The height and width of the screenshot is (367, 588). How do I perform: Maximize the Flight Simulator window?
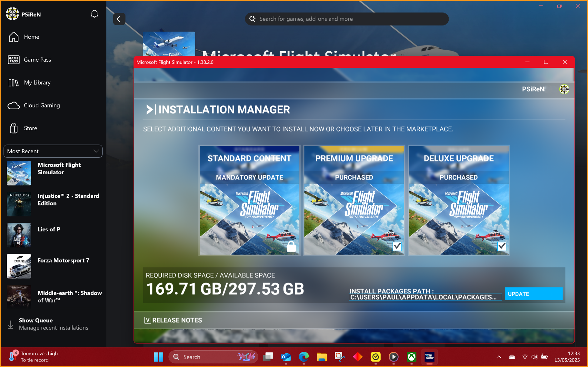[546, 62]
